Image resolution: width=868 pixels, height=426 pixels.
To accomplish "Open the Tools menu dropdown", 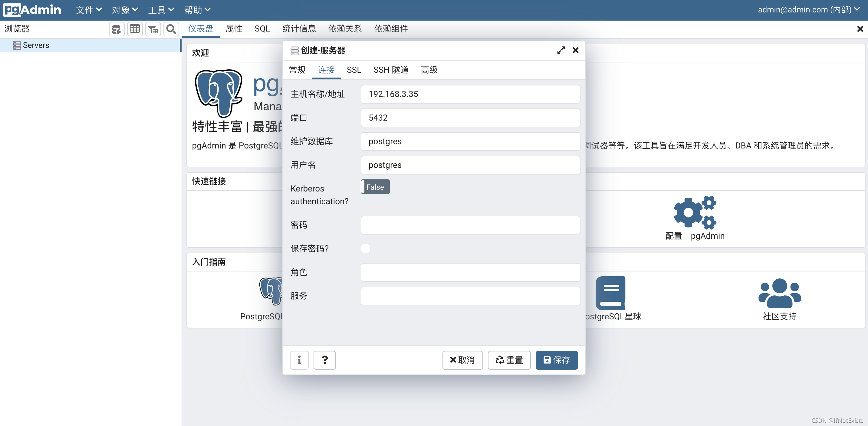I will (x=161, y=10).
